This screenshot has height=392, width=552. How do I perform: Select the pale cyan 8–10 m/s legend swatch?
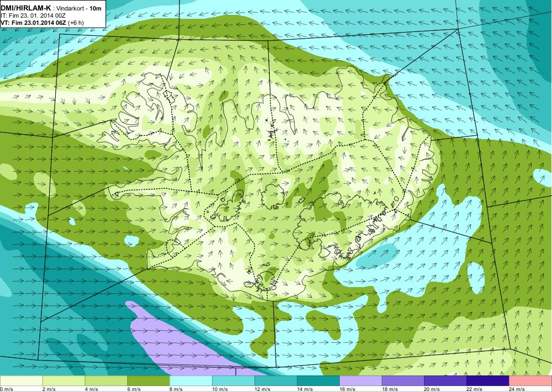tap(191, 381)
